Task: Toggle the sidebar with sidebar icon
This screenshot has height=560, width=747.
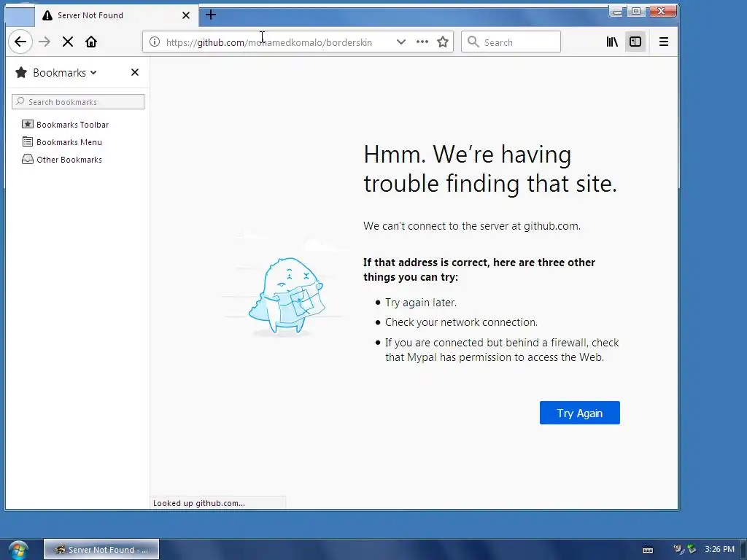Action: pyautogui.click(x=635, y=42)
